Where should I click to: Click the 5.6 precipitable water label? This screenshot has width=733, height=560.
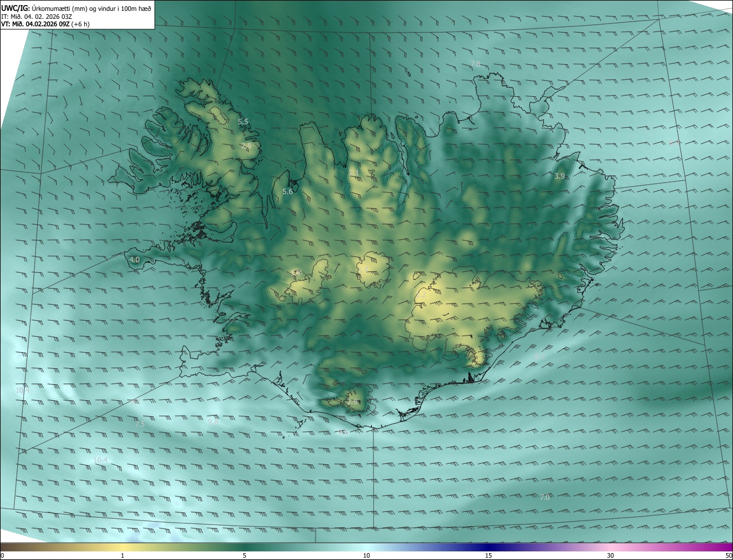(287, 192)
